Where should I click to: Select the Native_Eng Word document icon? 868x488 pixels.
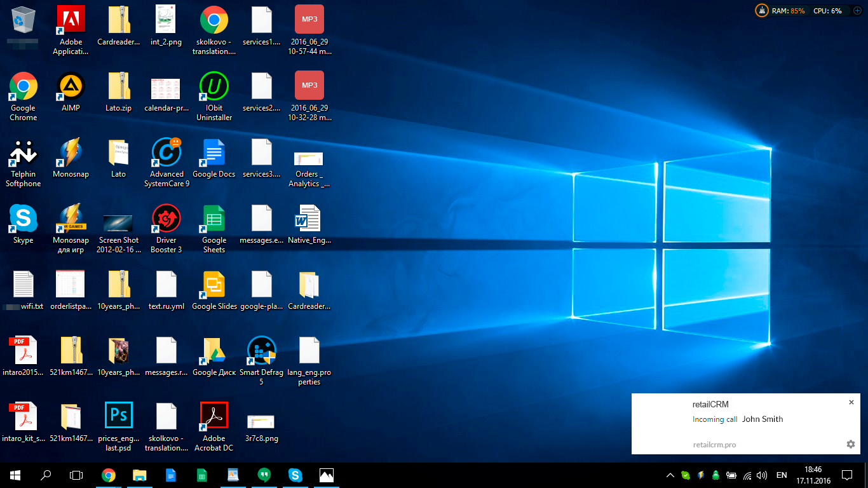pyautogui.click(x=309, y=224)
